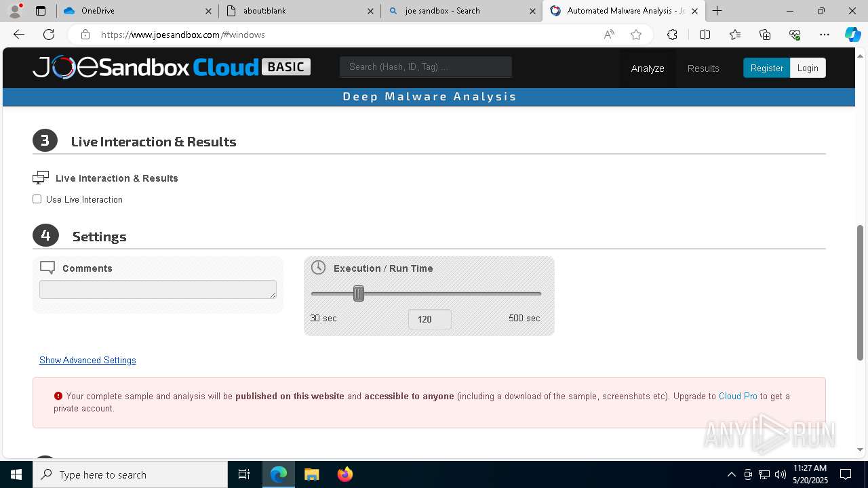This screenshot has height=488, width=868.
Task: Open the Copilot sidebar icon
Action: click(853, 35)
